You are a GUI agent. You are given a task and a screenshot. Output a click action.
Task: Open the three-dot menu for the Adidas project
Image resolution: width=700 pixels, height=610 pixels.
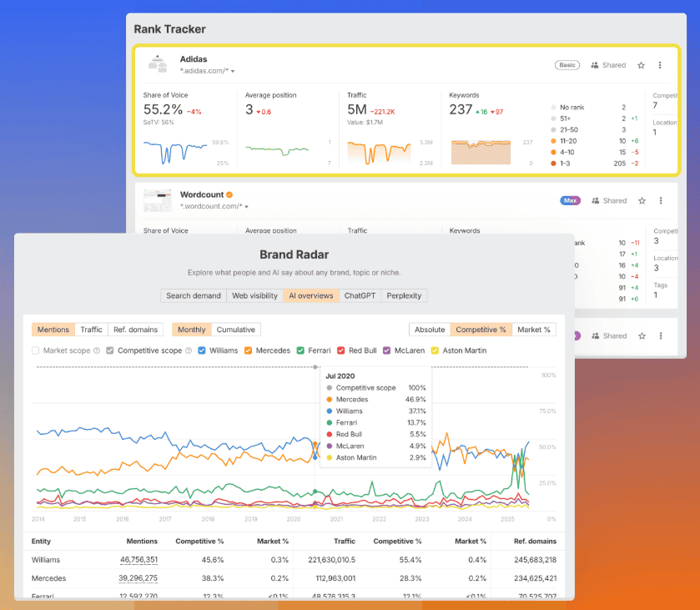pos(661,64)
